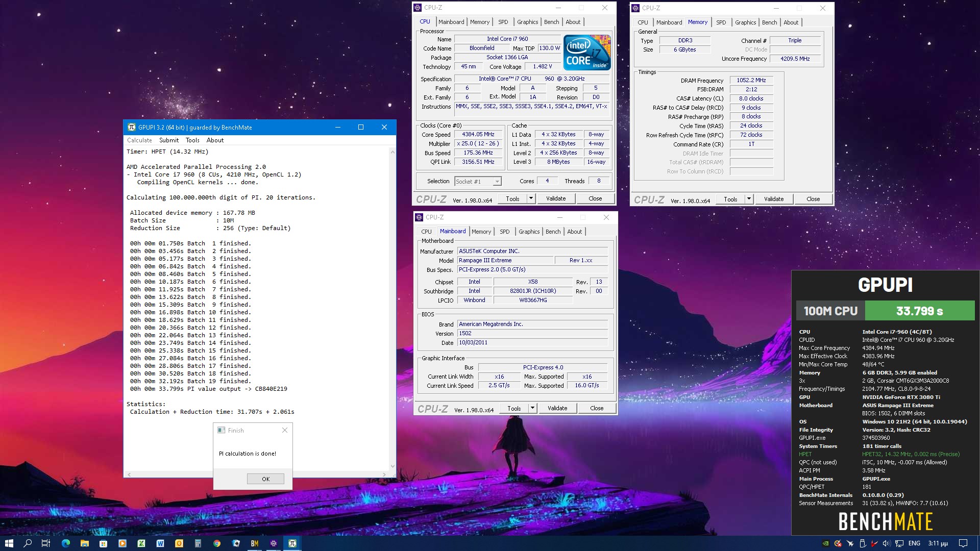Click GPUPI vertical scrollbar up arrow
The height and width of the screenshot is (551, 980).
click(x=392, y=152)
